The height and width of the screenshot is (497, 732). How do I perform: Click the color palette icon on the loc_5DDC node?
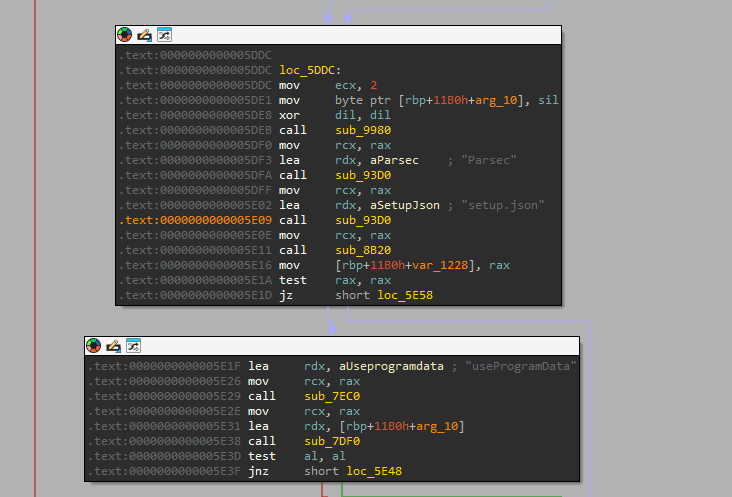(125, 35)
